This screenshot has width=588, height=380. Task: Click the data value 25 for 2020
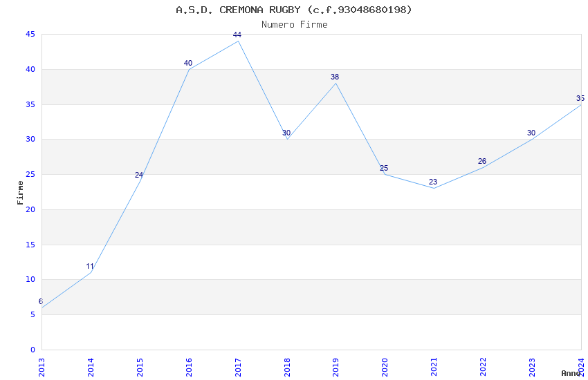(384, 168)
